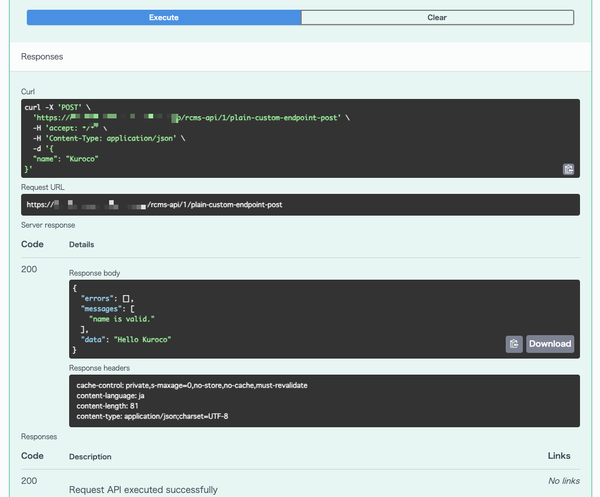Click the 'Request URL' label
Viewport: 600px width, 497px height.
coord(42,187)
